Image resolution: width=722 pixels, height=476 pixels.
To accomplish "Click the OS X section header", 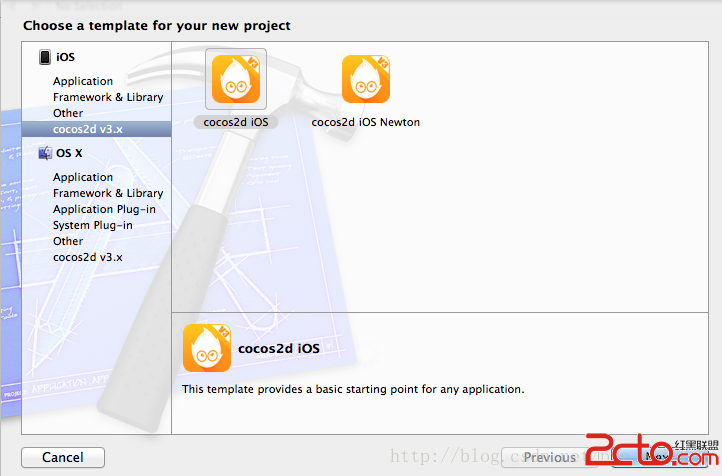I will [x=69, y=153].
